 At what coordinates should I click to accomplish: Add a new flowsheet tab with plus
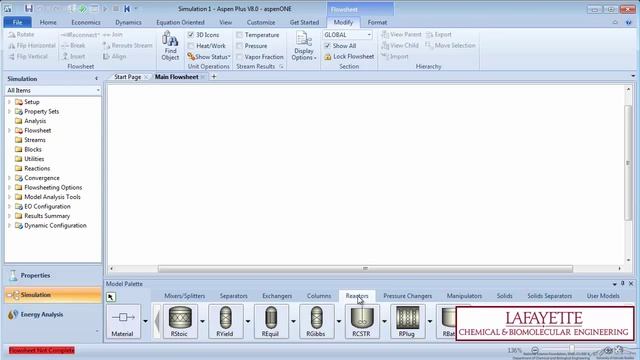coord(213,77)
